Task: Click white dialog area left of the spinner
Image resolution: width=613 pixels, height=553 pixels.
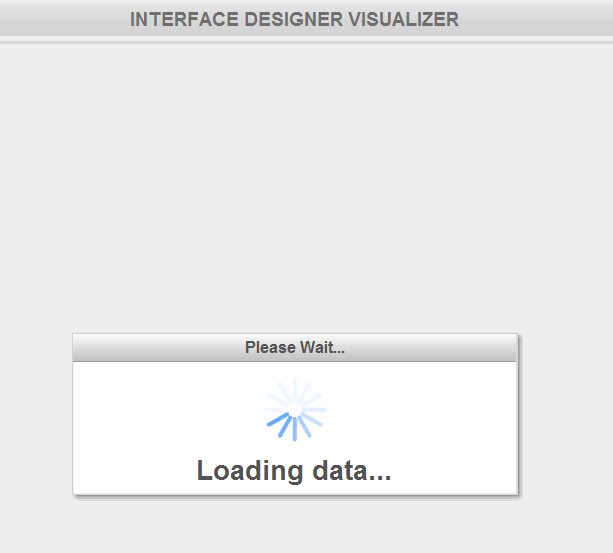Action: 160,410
